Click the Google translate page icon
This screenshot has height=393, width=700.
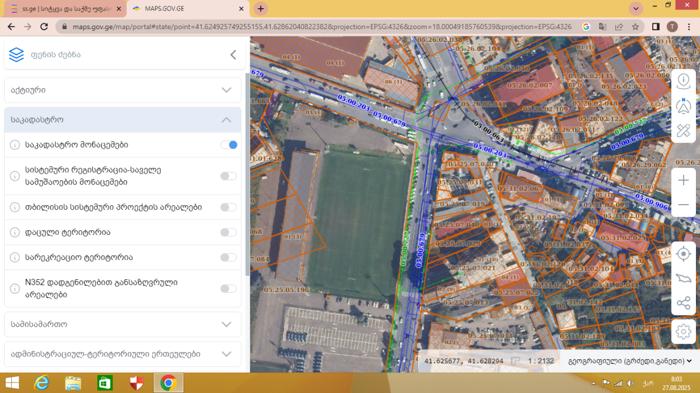(602, 27)
